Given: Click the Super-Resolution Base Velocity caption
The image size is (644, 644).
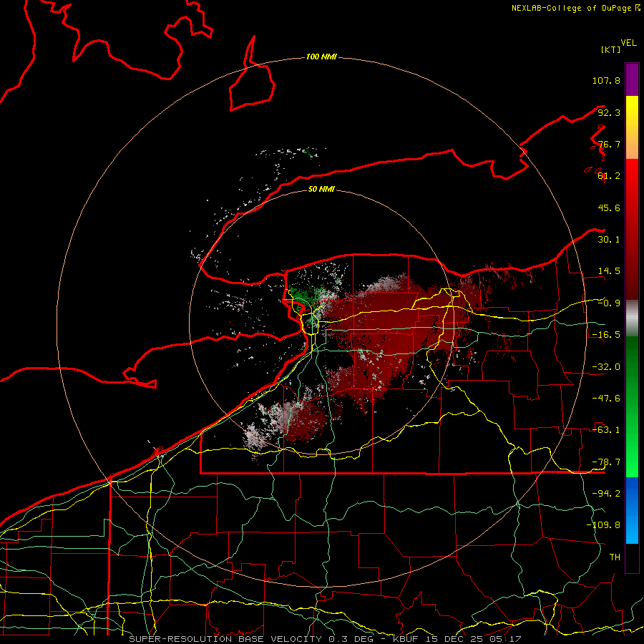Looking at the screenshot, I should click(325, 639).
